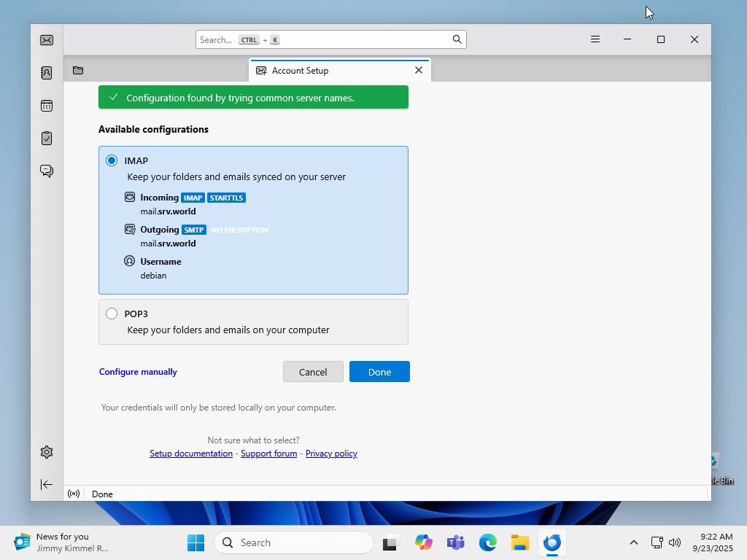The height and width of the screenshot is (560, 747).
Task: Open the Mail space icon
Action: tap(47, 40)
